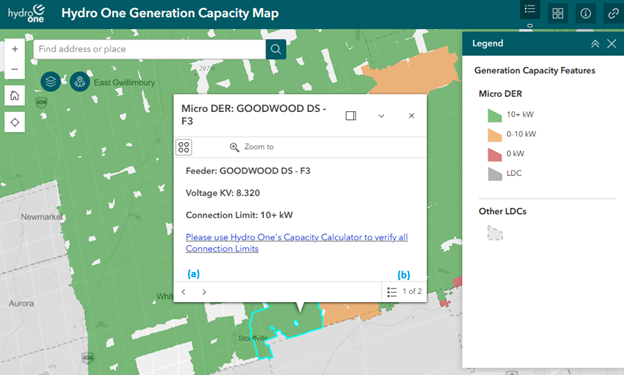The image size is (624, 375).
Task: Click the Generation Capacity Features heading
Action: coord(534,70)
